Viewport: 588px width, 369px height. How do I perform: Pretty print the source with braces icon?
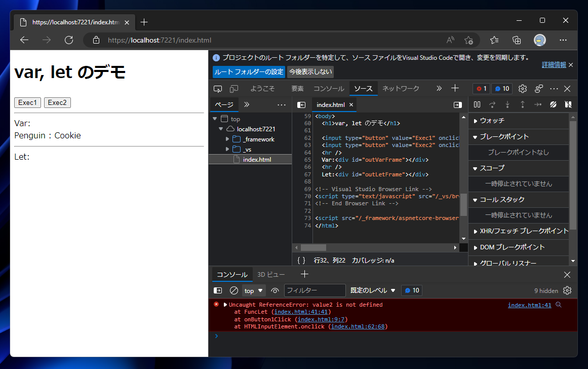[301, 261]
